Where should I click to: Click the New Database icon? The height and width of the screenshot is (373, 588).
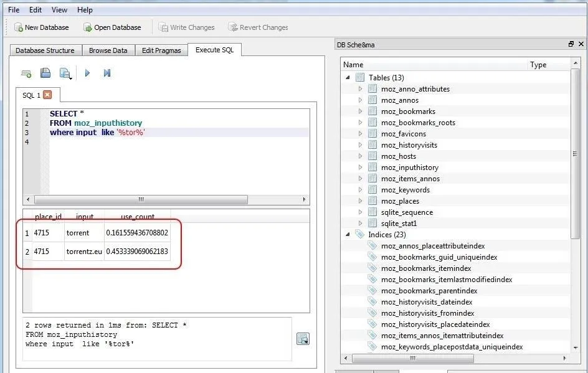19,27
